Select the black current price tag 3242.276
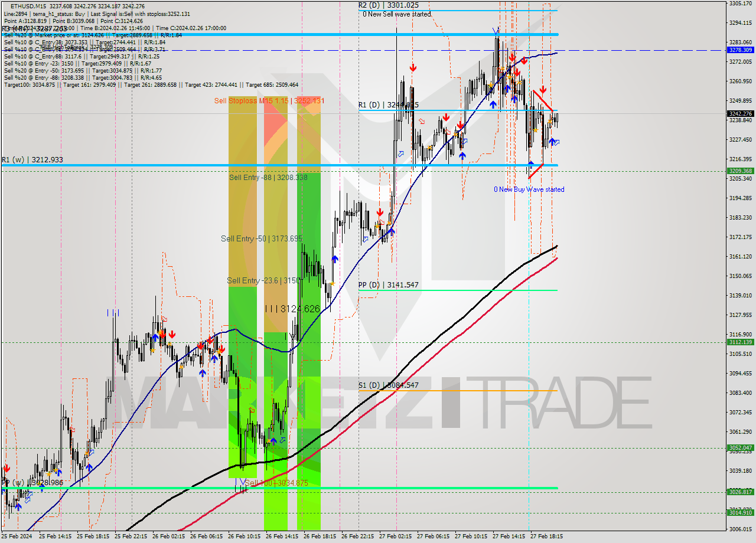 click(x=740, y=113)
